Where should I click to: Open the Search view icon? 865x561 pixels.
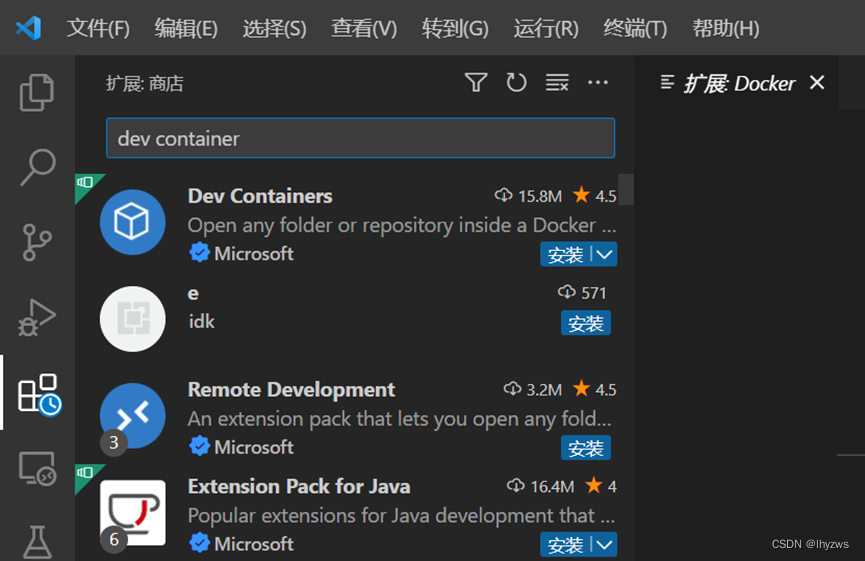point(37,167)
